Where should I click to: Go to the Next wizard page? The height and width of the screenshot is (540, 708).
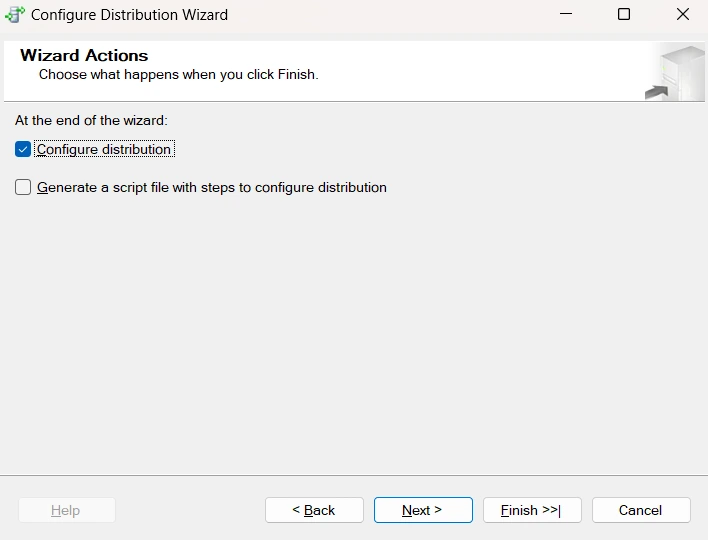pyautogui.click(x=423, y=510)
